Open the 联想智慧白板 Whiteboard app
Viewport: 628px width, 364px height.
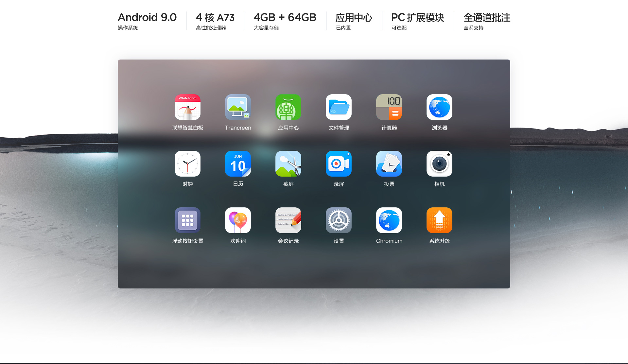point(187,107)
